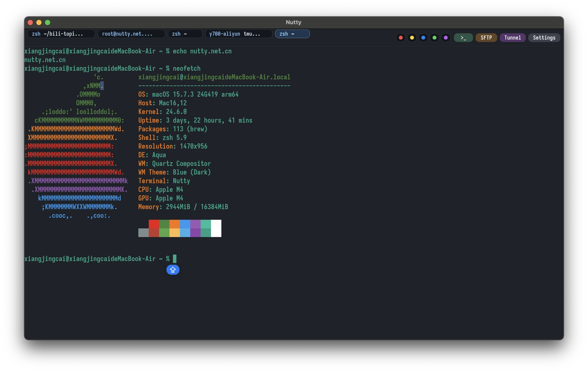Click the 'Kernel: 24.6.0' line
The height and width of the screenshot is (372, 588).
[x=162, y=112]
